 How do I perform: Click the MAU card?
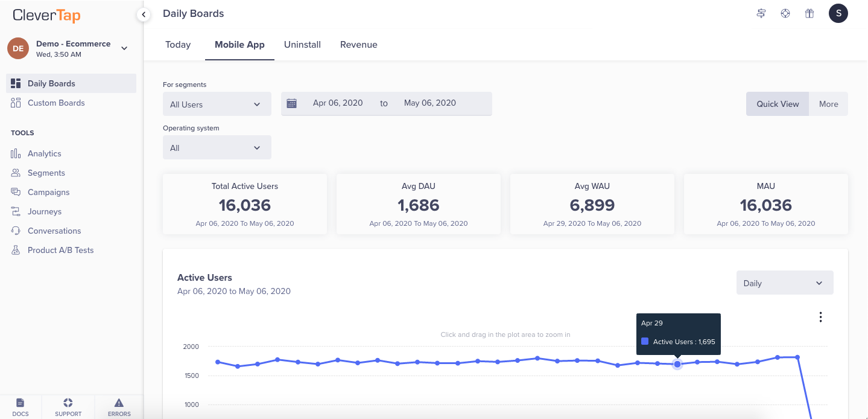point(766,204)
